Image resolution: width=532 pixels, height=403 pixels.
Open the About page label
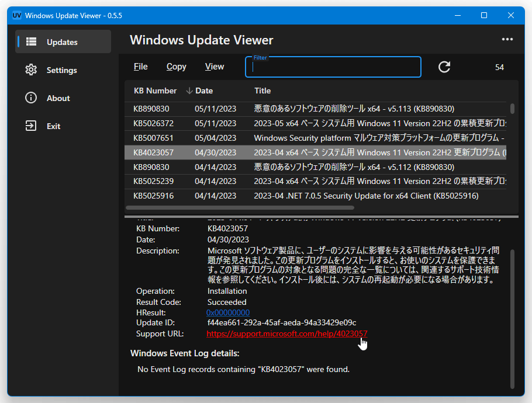click(58, 98)
